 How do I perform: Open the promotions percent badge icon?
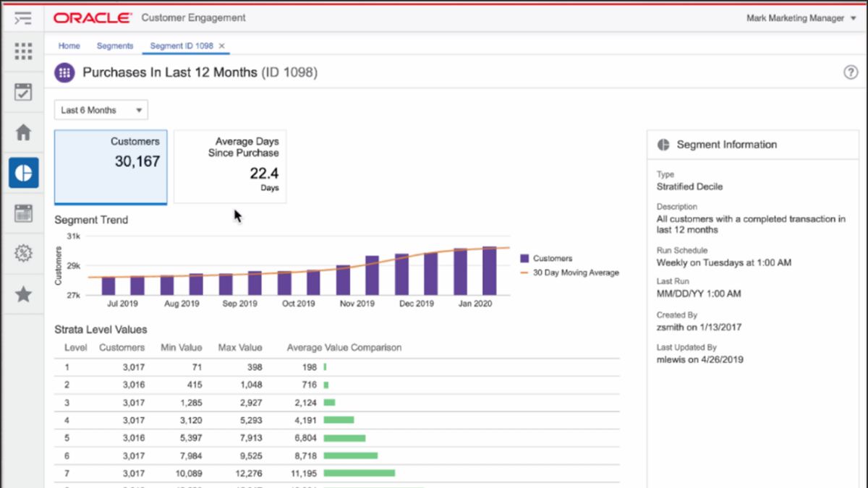coord(23,253)
